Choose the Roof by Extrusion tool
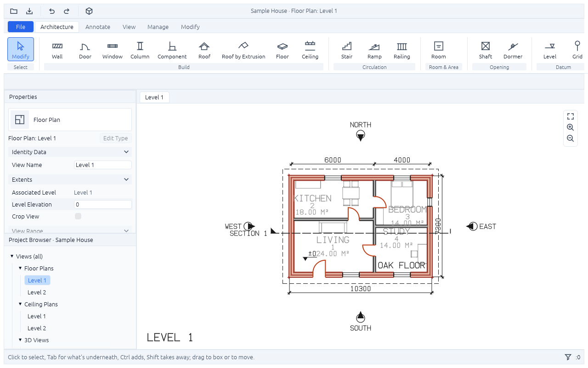This screenshot has height=368, width=588. tap(243, 50)
